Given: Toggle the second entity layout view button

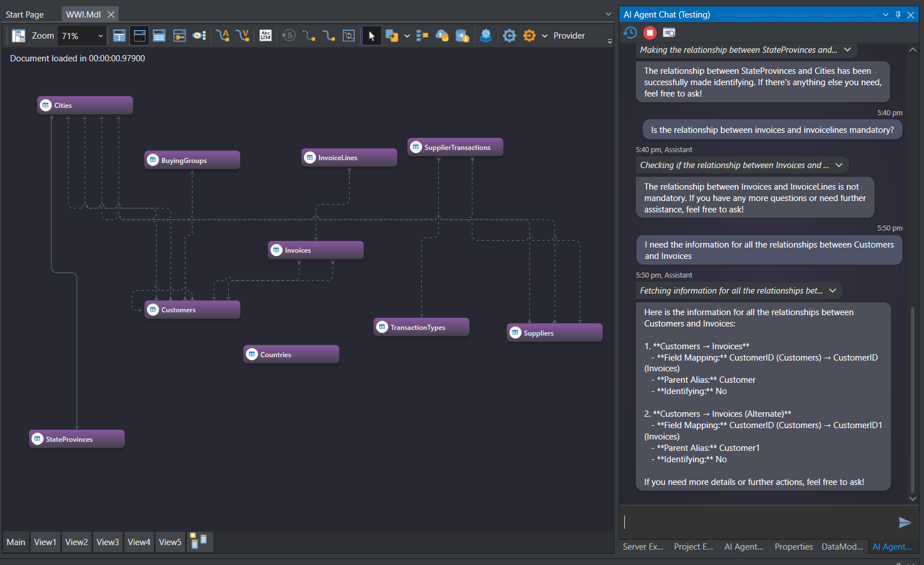Looking at the screenshot, I should pyautogui.click(x=139, y=36).
